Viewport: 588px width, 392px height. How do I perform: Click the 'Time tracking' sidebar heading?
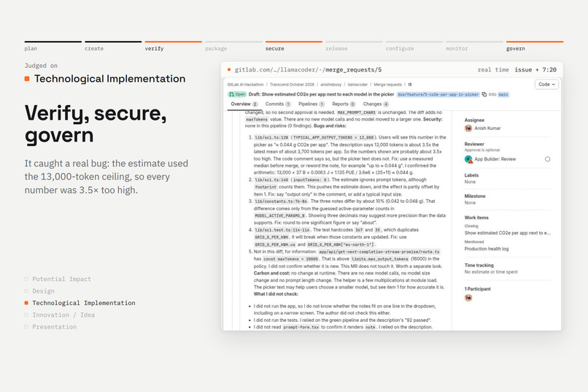(x=479, y=266)
